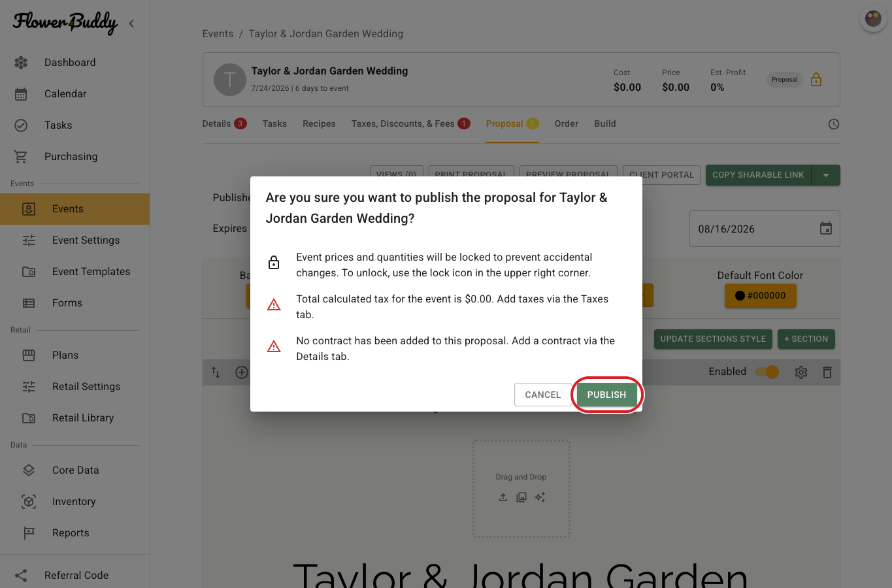
Task: Click the AI sparkle icon in drop area
Action: 540,497
